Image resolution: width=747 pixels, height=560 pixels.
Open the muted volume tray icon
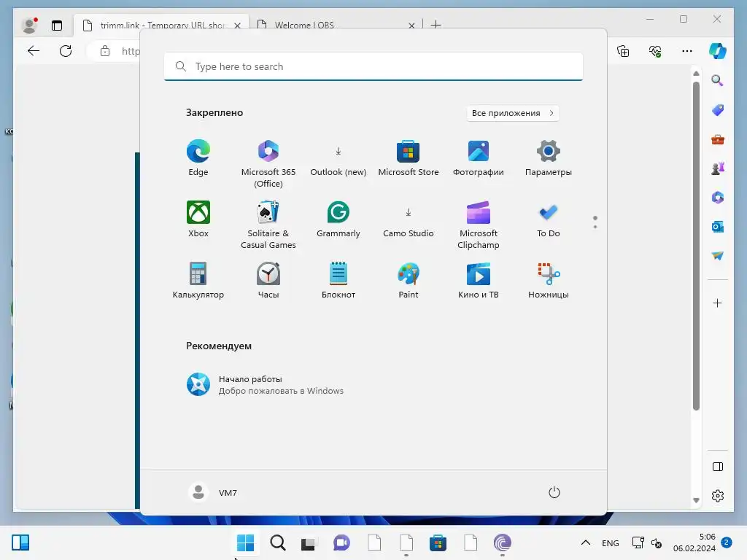coord(657,542)
